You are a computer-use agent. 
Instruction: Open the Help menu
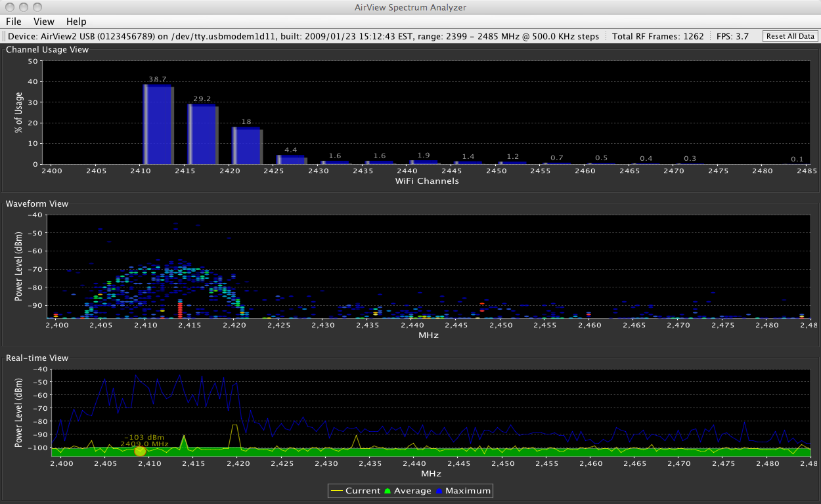(x=76, y=22)
